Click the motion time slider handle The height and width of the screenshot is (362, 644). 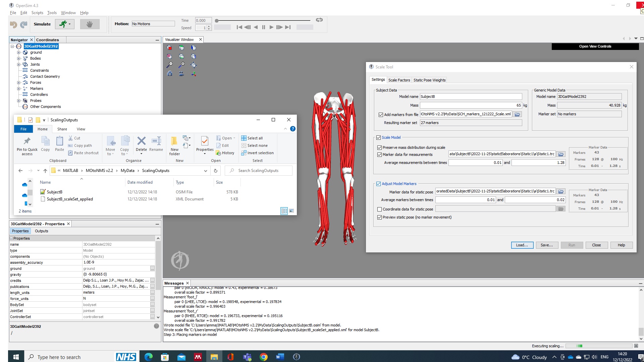[217, 21]
